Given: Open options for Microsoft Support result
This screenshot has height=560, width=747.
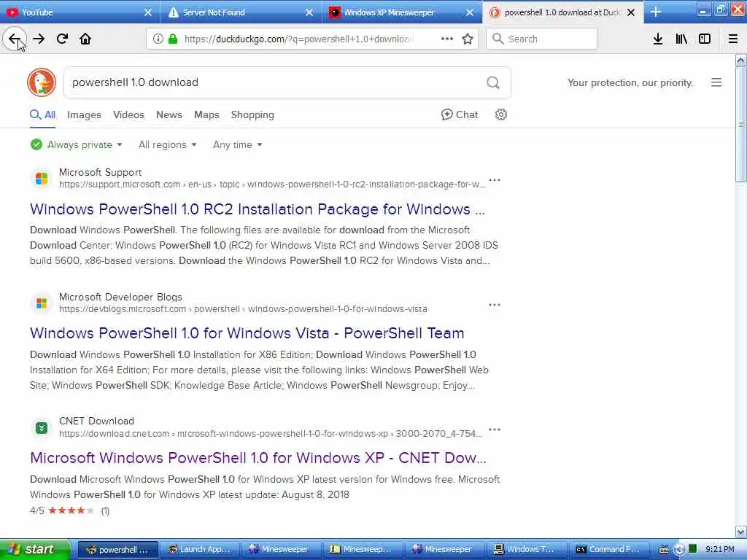Looking at the screenshot, I should tap(495, 180).
